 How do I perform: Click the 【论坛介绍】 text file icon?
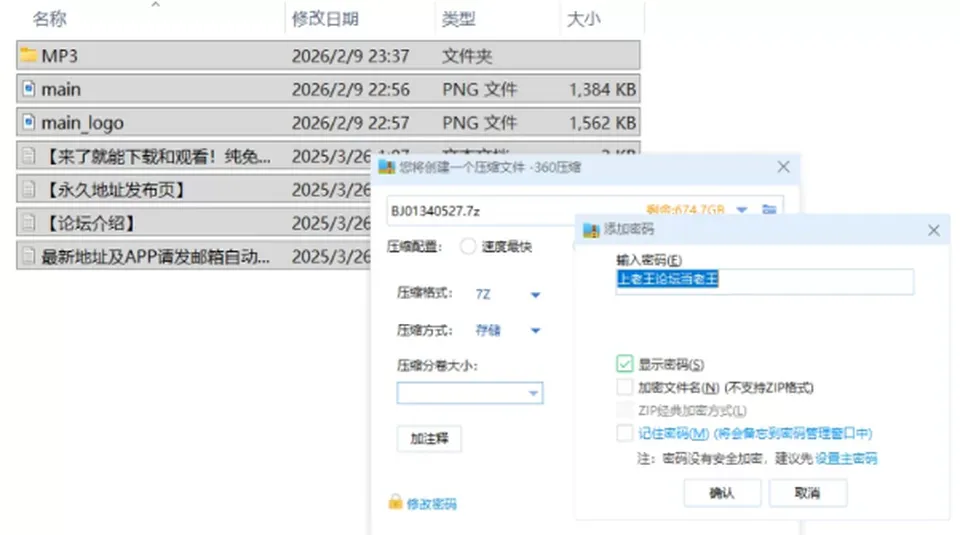click(28, 222)
